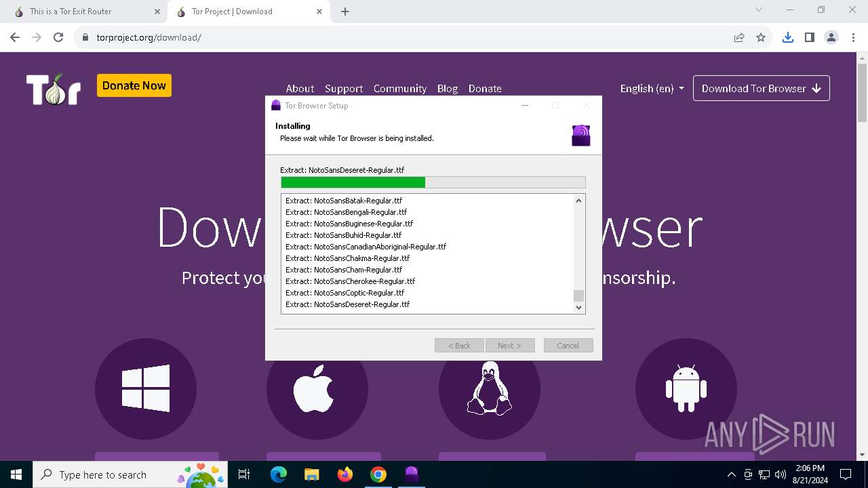Open Task View on taskbar
The image size is (868, 488).
244,474
